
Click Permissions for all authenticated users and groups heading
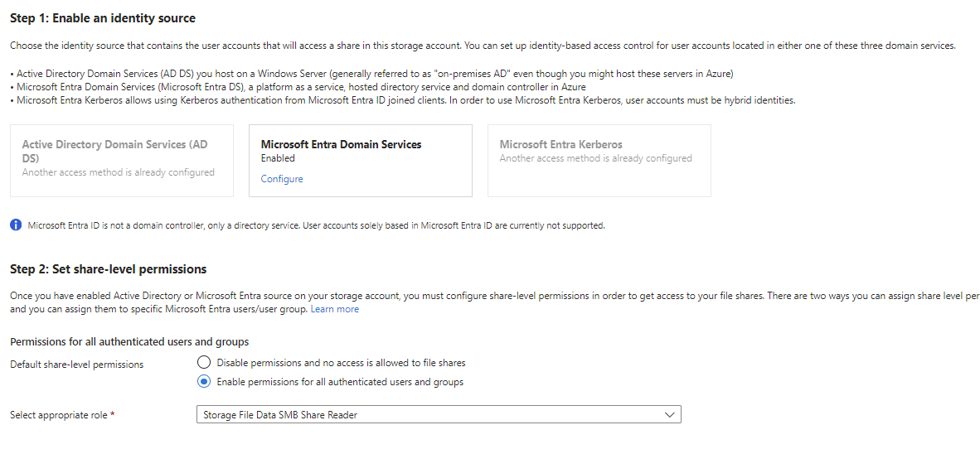click(130, 341)
